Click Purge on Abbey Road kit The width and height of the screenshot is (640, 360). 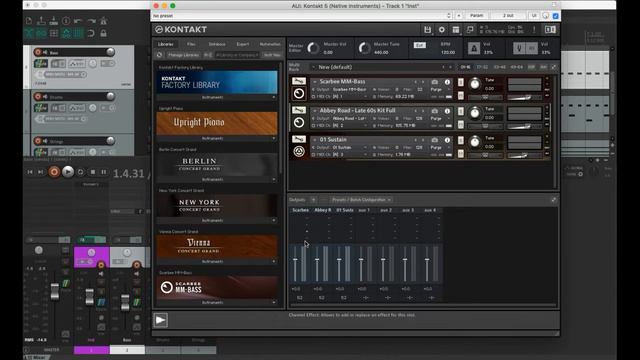(436, 118)
